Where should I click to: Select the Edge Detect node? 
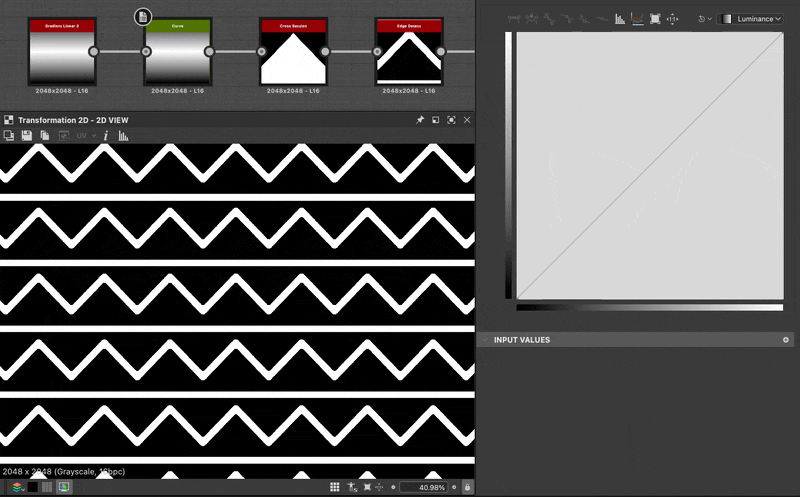409,51
